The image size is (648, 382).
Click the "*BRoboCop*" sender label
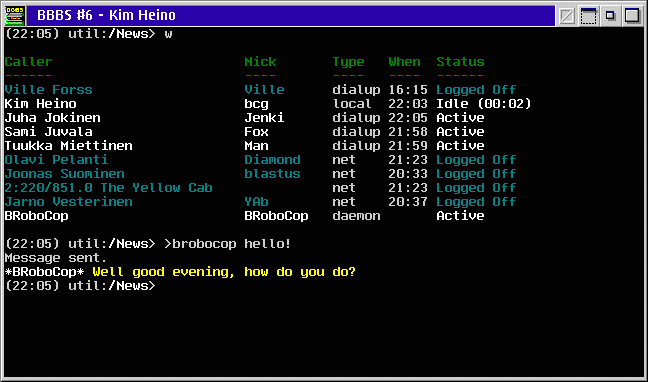click(45, 272)
